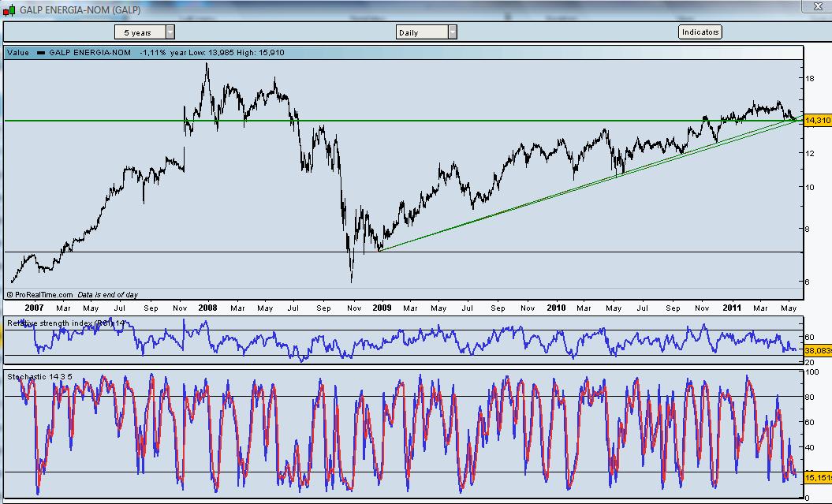This screenshot has height=504, width=832.
Task: Click the 2009 year label on time axis
Action: [382, 308]
